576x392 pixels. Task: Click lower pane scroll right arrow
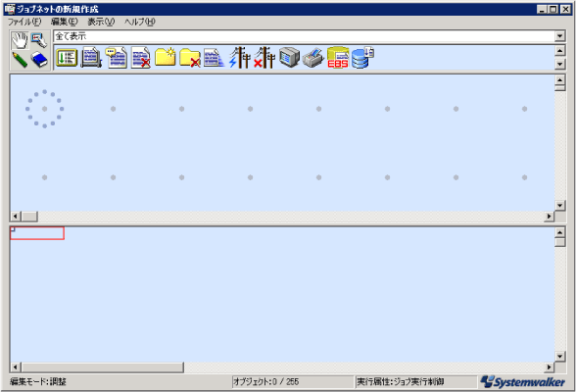(549, 367)
